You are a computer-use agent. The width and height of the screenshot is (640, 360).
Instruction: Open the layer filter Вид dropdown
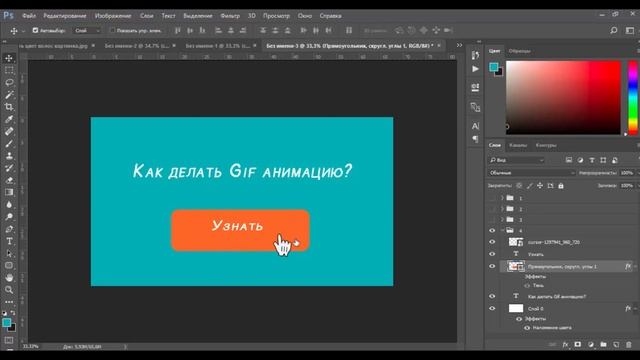[x=516, y=160]
